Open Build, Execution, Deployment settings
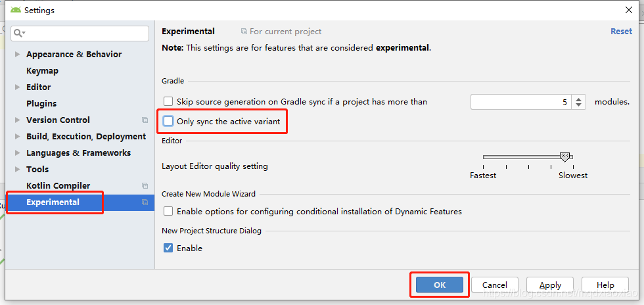Screen dimensions: 644x305 tap(86, 137)
